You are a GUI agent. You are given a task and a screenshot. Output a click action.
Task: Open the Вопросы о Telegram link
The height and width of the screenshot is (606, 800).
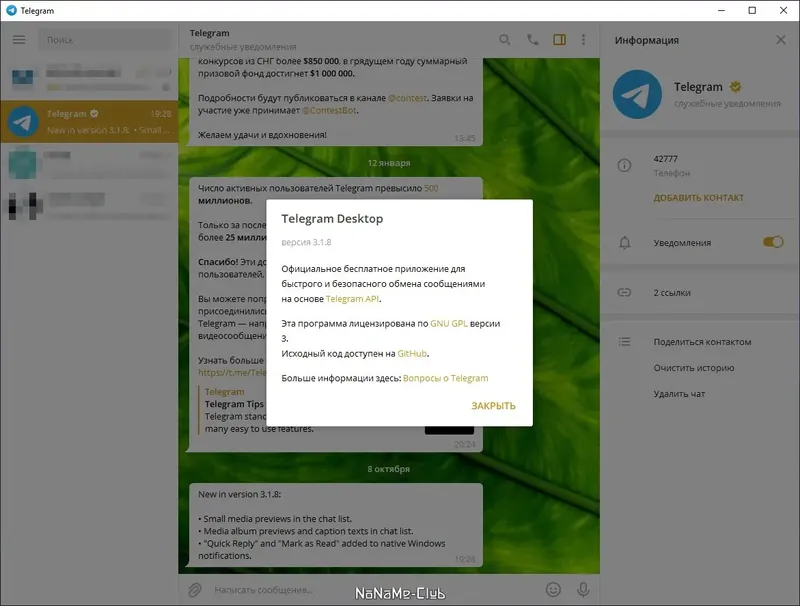[445, 378]
